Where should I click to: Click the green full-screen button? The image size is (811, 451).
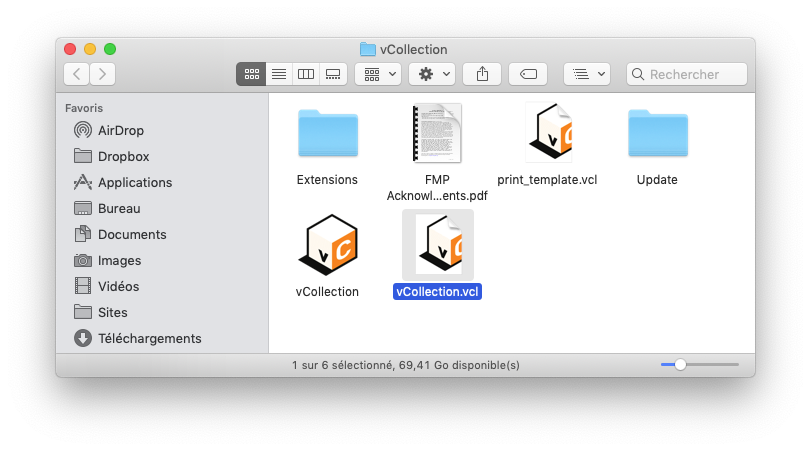(x=110, y=49)
